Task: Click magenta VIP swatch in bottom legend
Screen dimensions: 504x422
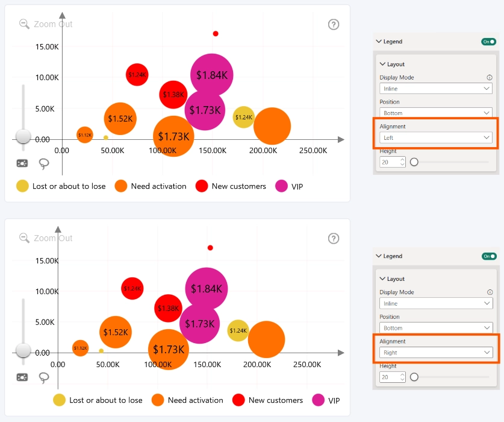Action: [318, 400]
